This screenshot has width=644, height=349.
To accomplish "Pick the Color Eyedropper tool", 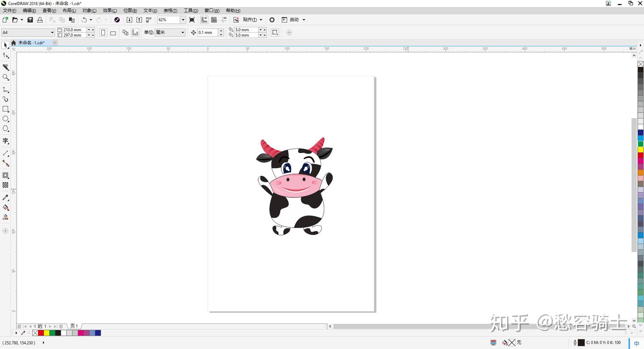I will pyautogui.click(x=5, y=197).
